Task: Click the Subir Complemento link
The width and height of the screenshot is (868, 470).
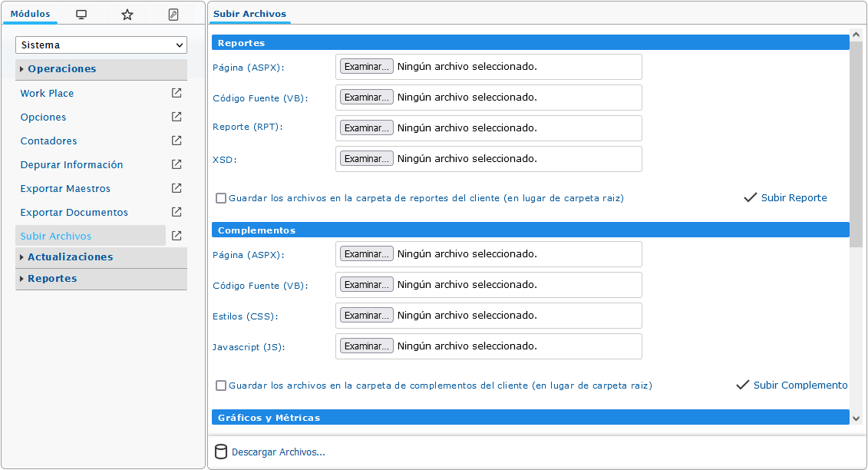Action: [x=800, y=386]
